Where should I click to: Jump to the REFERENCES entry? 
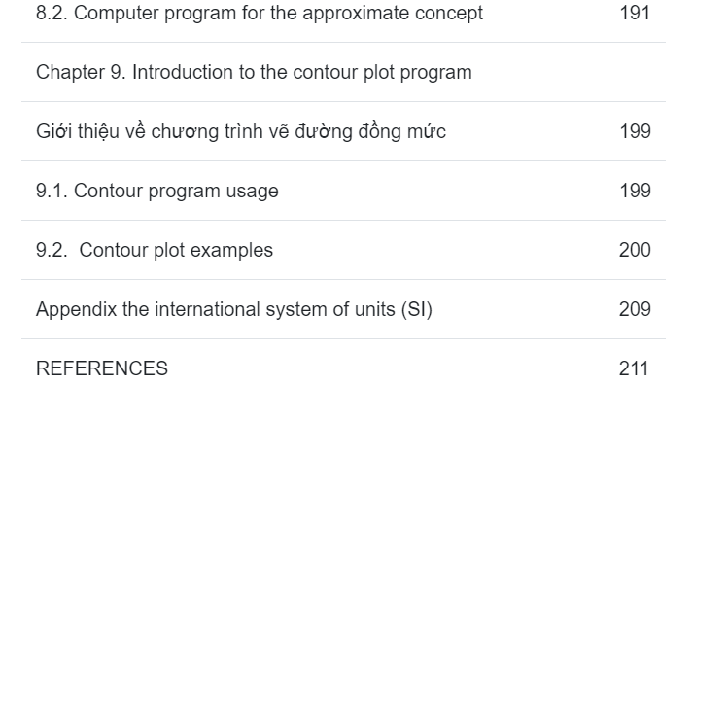point(102,368)
